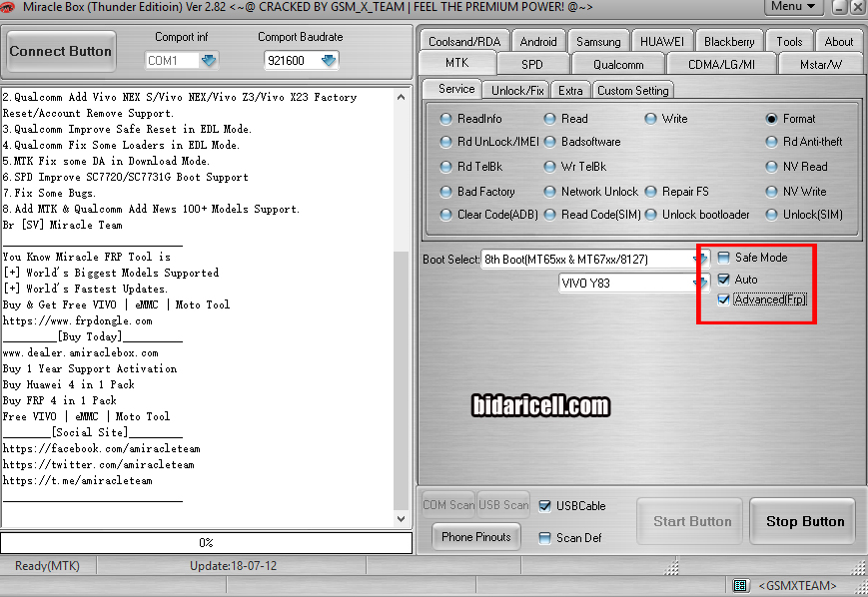Toggle the Auto checkbox
Screen dimensions: 868x597
coord(723,279)
